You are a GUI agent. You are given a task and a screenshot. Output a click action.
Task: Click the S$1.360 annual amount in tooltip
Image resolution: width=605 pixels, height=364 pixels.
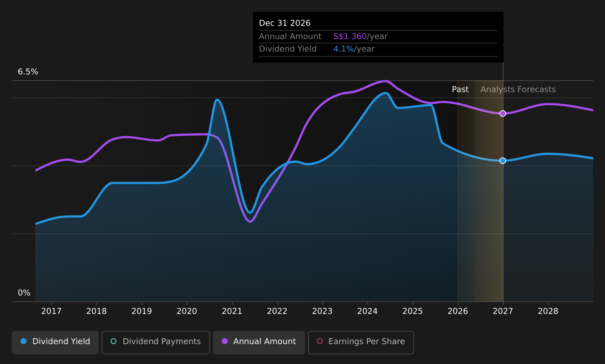350,36
